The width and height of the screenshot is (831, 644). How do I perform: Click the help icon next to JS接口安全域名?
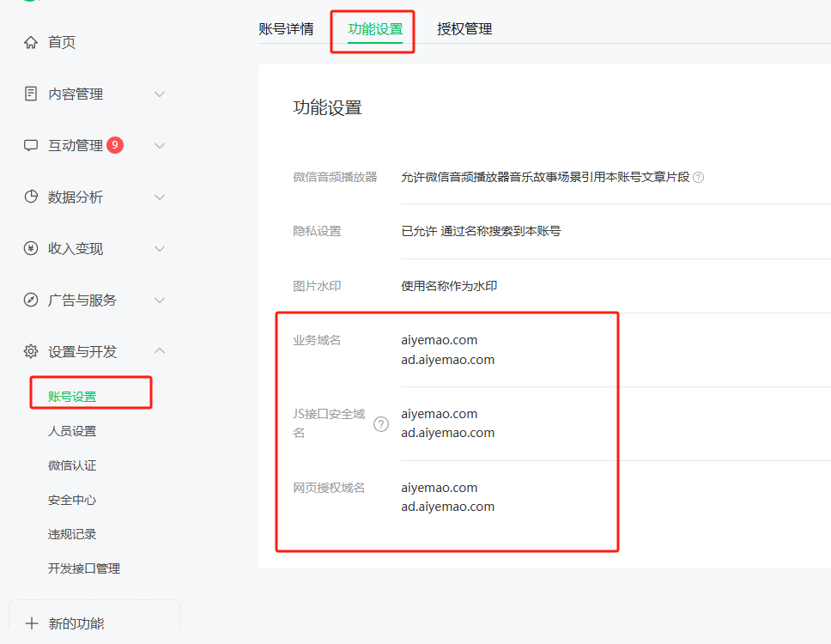381,423
